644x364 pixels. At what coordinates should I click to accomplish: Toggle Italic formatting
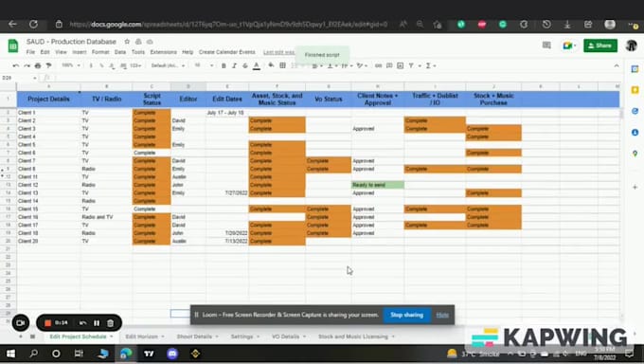[234, 65]
